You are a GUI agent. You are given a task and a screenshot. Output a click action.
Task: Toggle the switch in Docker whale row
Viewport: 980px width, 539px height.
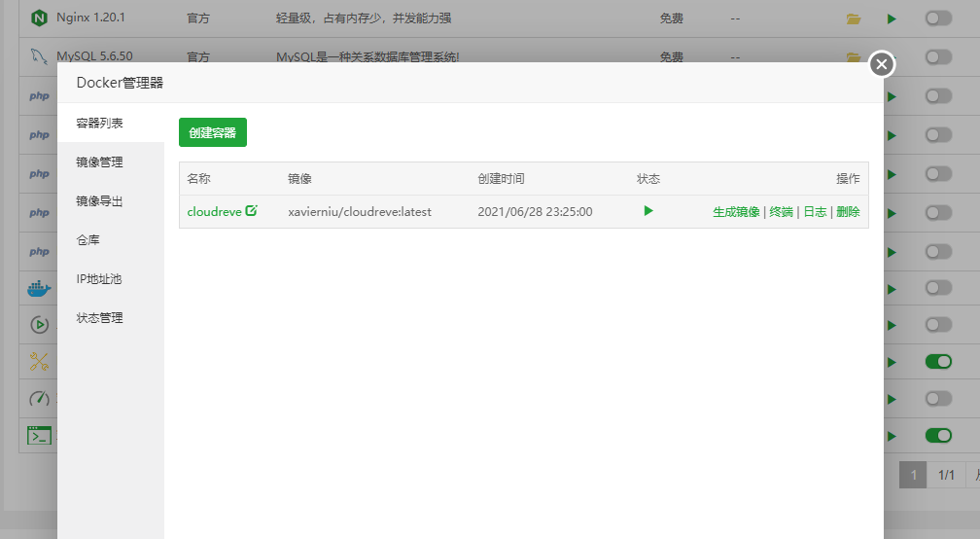938,288
